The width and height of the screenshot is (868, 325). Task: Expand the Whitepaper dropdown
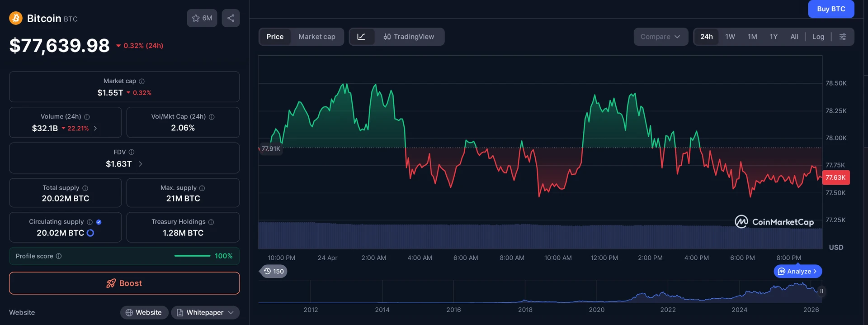[x=205, y=312]
